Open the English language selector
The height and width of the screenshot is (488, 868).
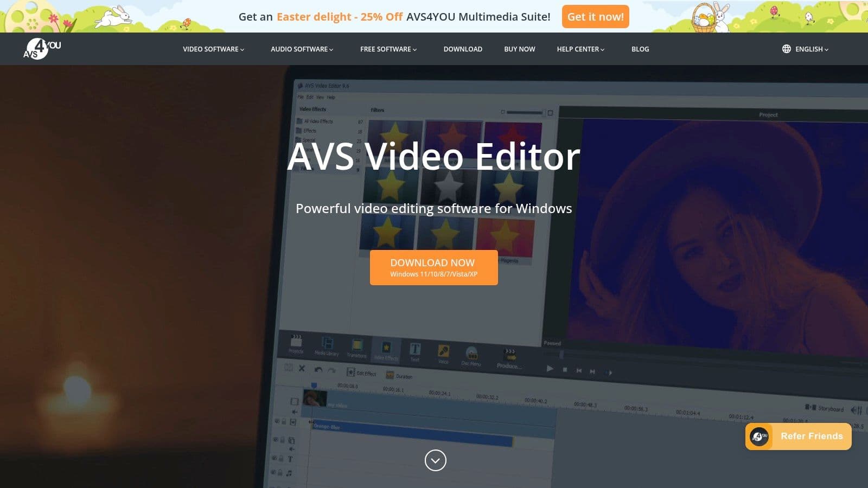[811, 49]
